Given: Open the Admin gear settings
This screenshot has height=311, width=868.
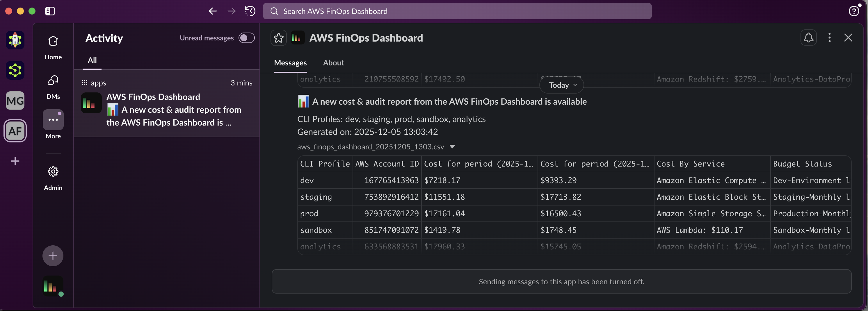Looking at the screenshot, I should [x=53, y=178].
